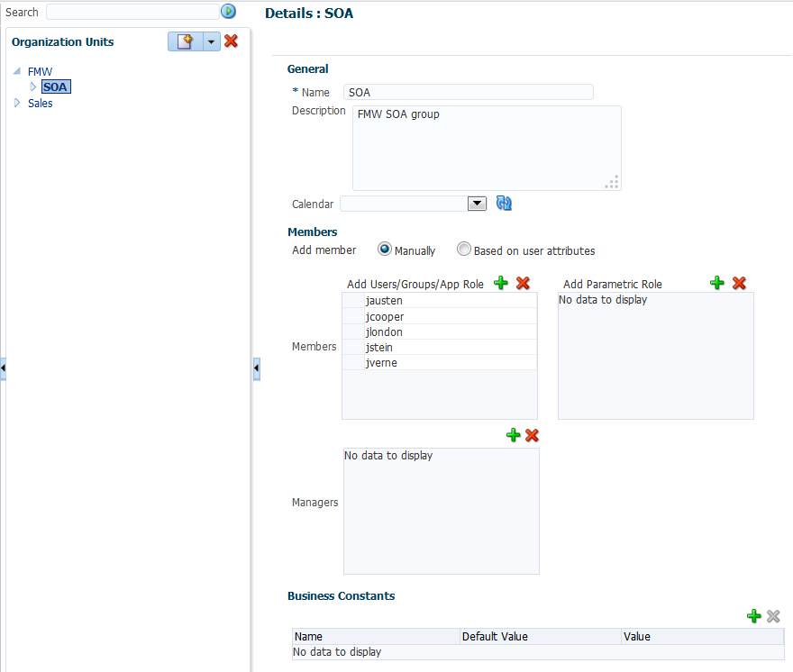Collapse the Organization Units panel splitter

(x=257, y=368)
